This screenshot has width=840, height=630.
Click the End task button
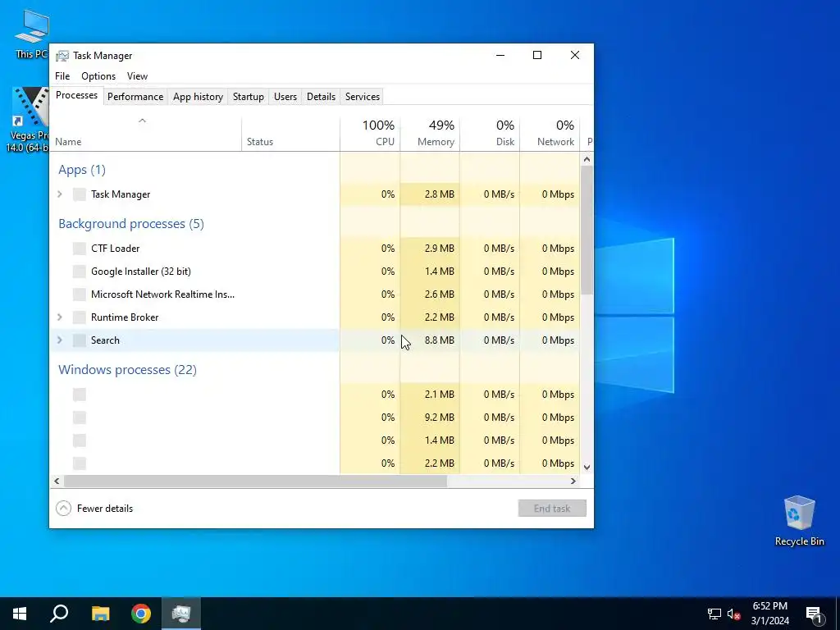click(x=552, y=509)
